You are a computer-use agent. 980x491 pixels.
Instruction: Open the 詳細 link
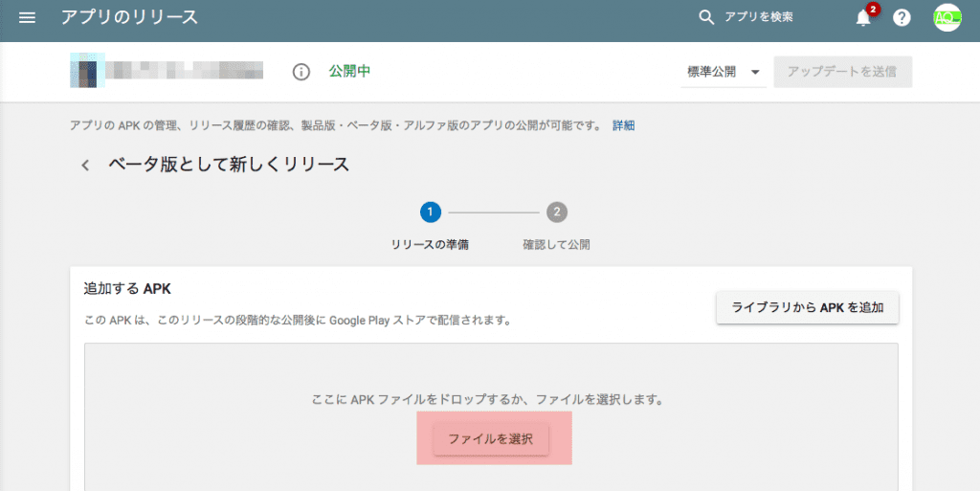(623, 125)
